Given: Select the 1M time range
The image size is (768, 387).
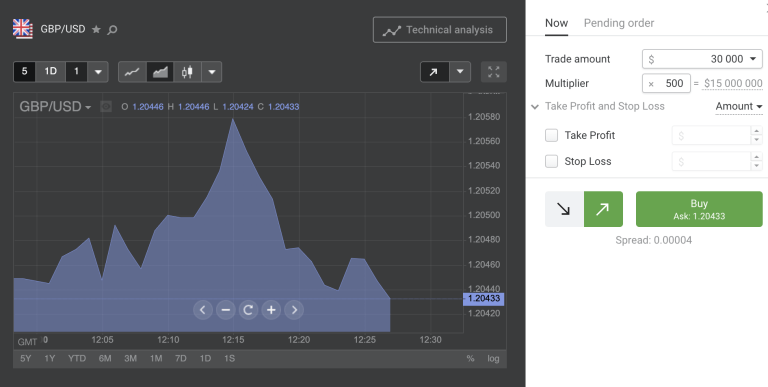Looking at the screenshot, I should [x=156, y=359].
